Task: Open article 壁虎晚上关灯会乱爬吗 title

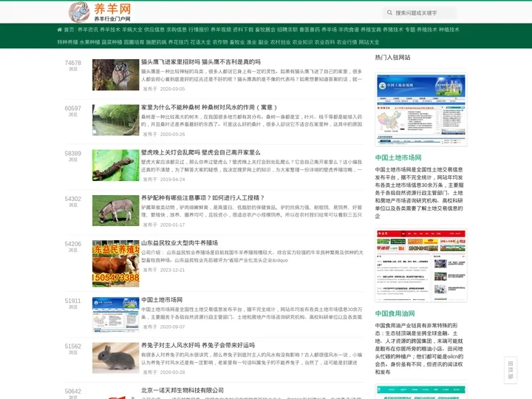Action: [201, 152]
